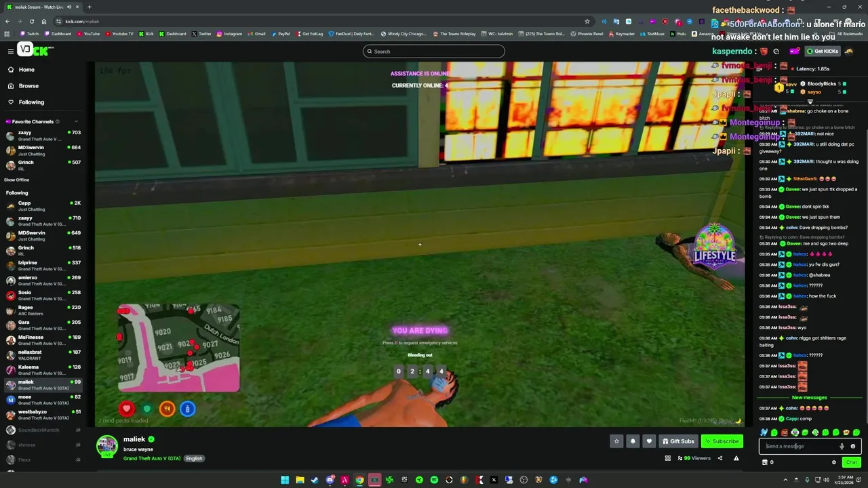Open the Twitch bookmark

31,34
